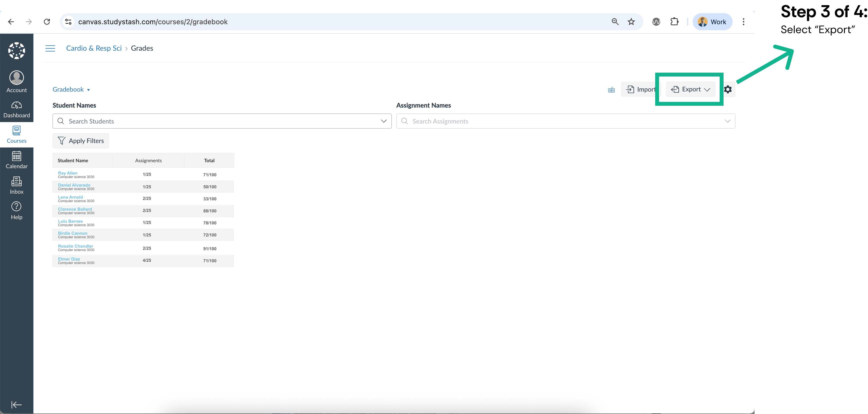Expand the Search Students dropdown arrow
This screenshot has height=414, width=868.
[x=383, y=121]
